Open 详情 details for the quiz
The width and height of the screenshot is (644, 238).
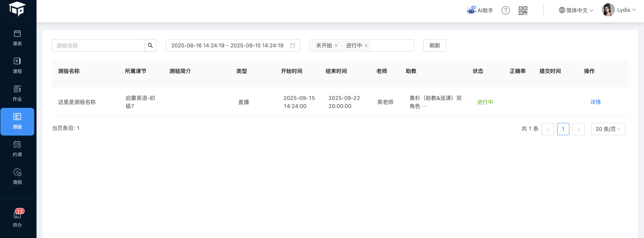point(595,102)
